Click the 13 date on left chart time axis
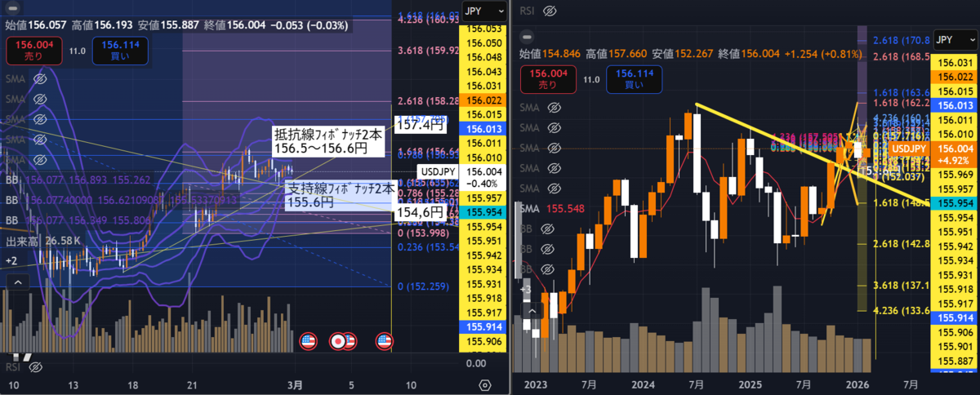The width and height of the screenshot is (980, 395). tap(74, 384)
